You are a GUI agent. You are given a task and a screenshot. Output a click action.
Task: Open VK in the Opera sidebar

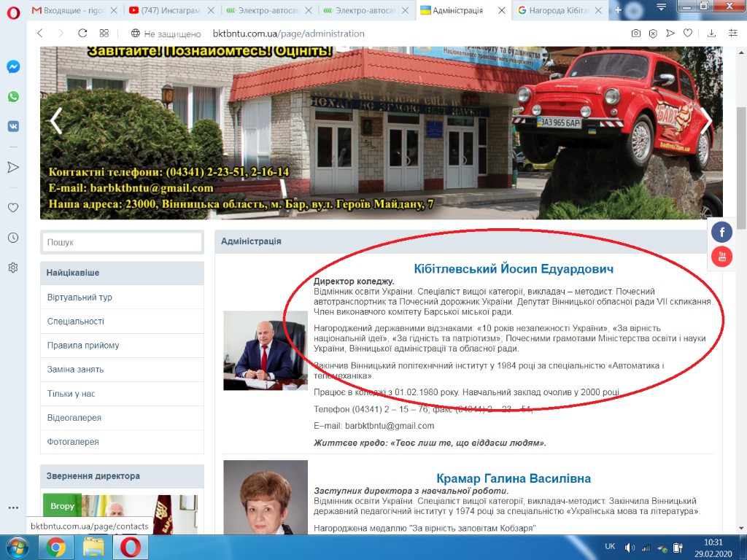click(x=13, y=126)
